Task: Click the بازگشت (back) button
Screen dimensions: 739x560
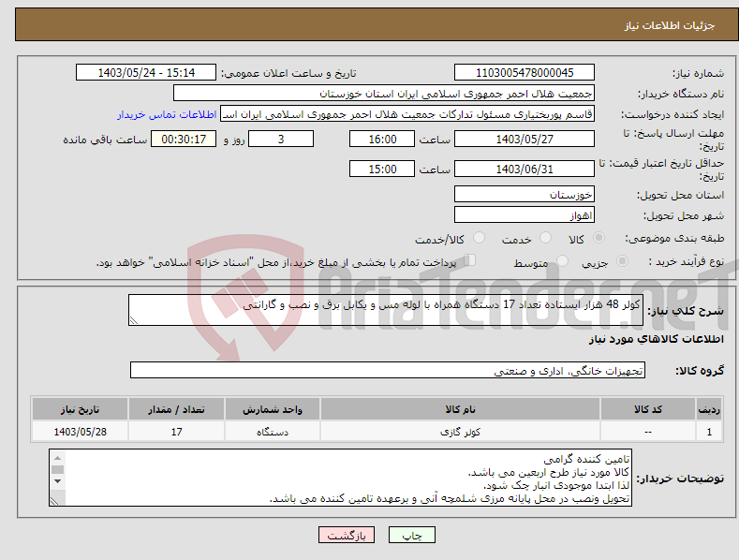Action: point(347,535)
